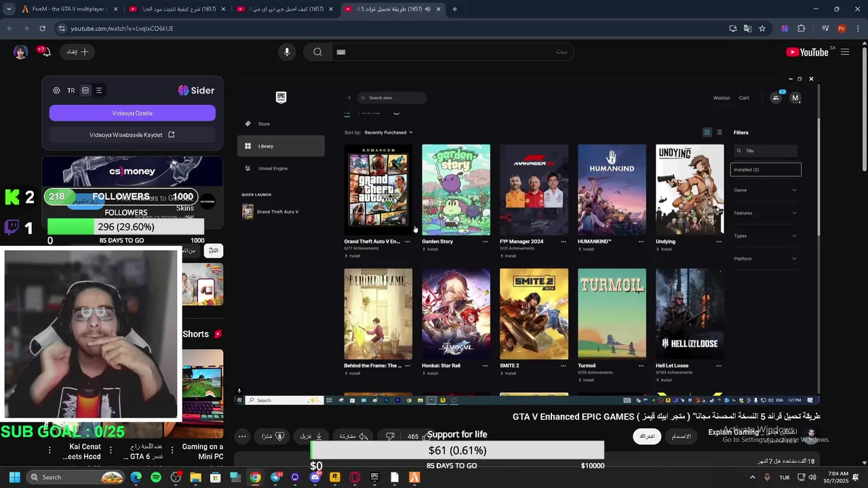Open the Recently Purchased sort dropdown
Viewport: 868px width, 488px height.
coord(388,132)
